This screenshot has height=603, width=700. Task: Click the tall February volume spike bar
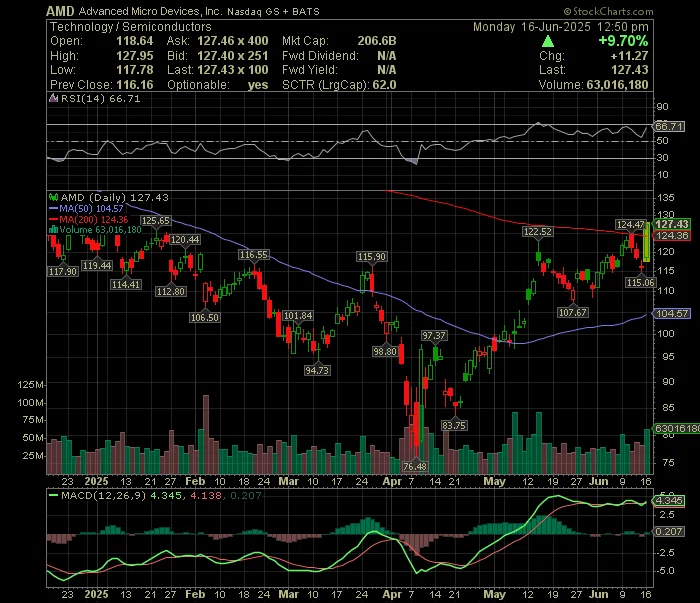[x=206, y=434]
